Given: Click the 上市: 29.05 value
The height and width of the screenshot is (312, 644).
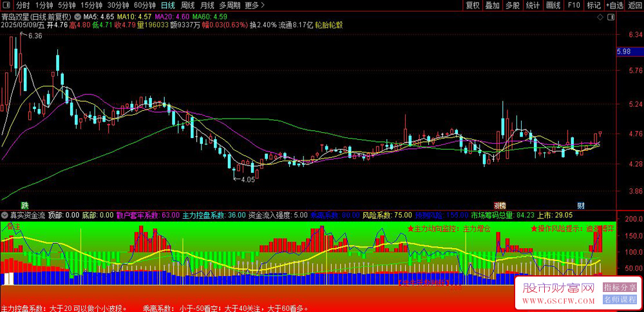Looking at the screenshot, I should click(x=555, y=215).
